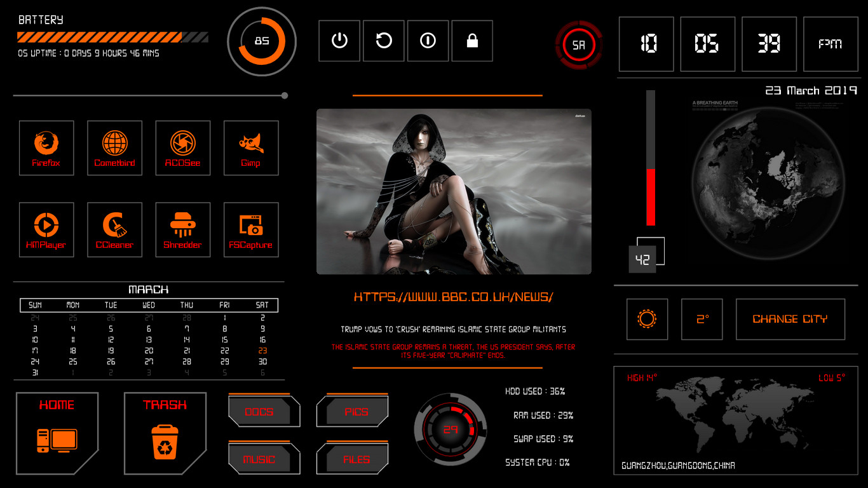Screen dimensions: 868x488
Task: Click the clock hour box showing 10
Action: (646, 44)
